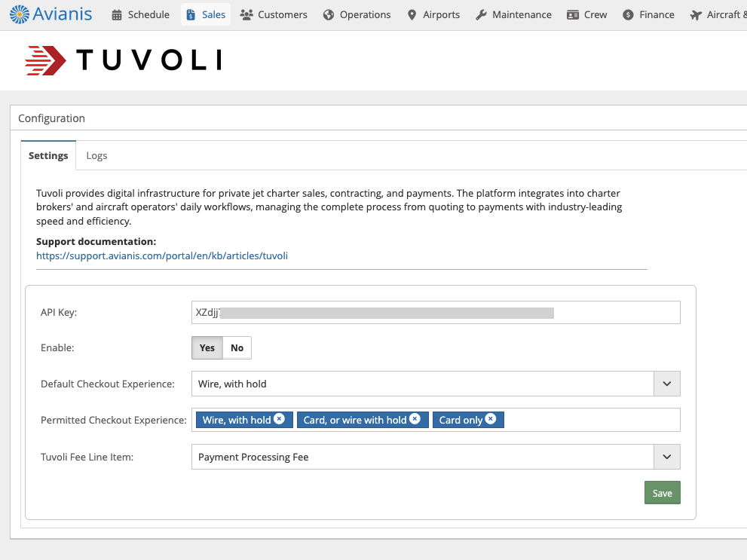Open the Tuvoli support documentation link

(162, 256)
